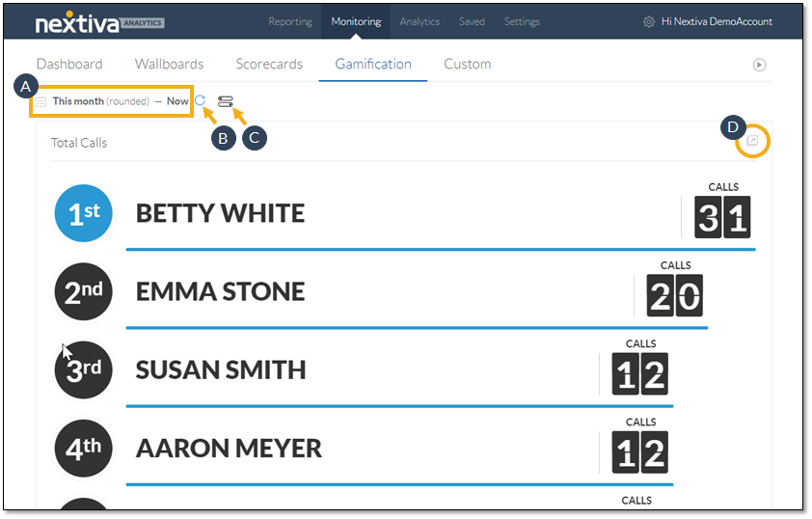Open the Settings menu
This screenshot has width=812, height=519.
522,22
